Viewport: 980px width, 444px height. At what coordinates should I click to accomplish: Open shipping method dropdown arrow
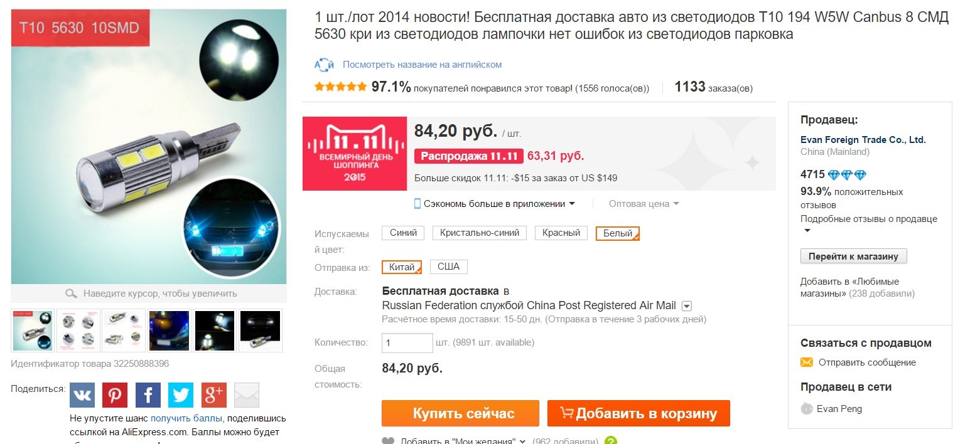[687, 306]
